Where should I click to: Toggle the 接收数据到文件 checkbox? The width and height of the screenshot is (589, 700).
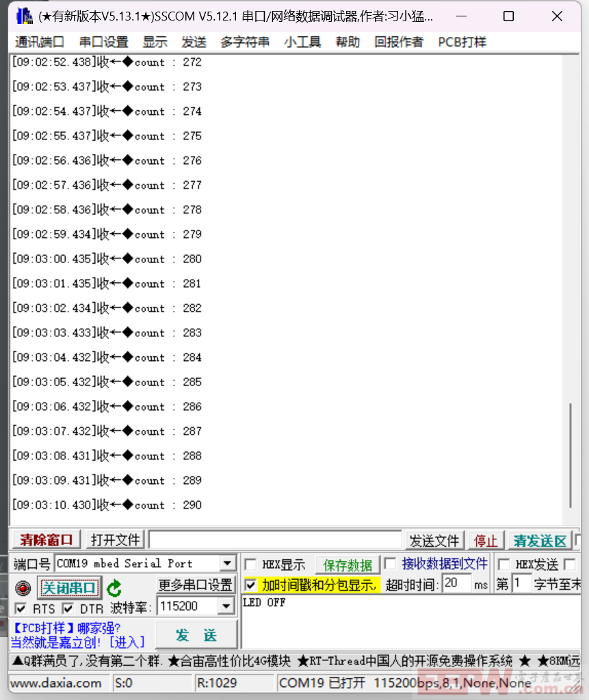click(x=390, y=563)
